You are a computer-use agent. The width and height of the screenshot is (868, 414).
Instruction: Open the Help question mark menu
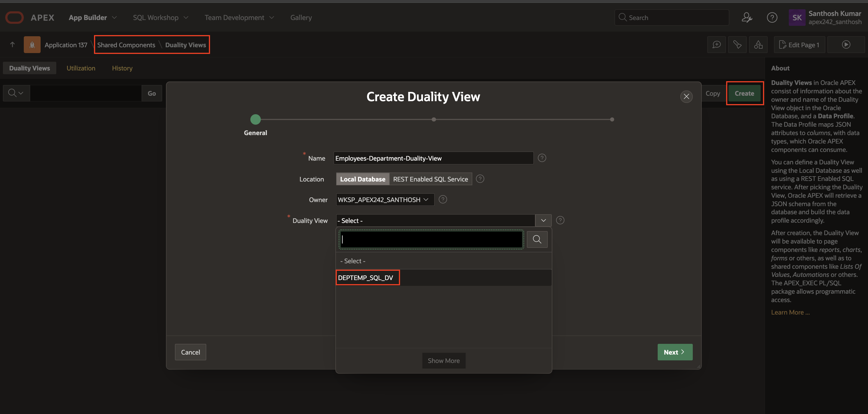[772, 17]
